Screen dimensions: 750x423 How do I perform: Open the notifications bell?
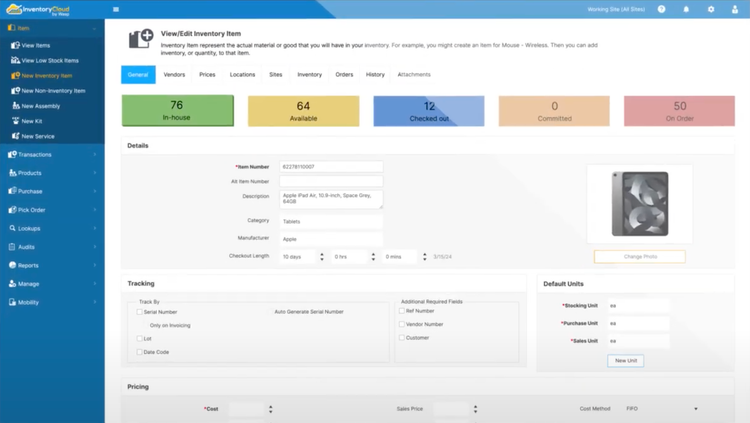point(686,9)
